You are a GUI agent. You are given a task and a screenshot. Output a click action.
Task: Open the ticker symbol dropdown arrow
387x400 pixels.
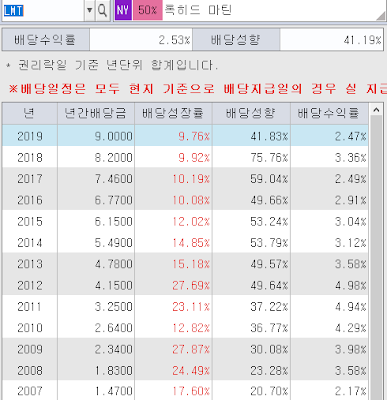pos(89,10)
